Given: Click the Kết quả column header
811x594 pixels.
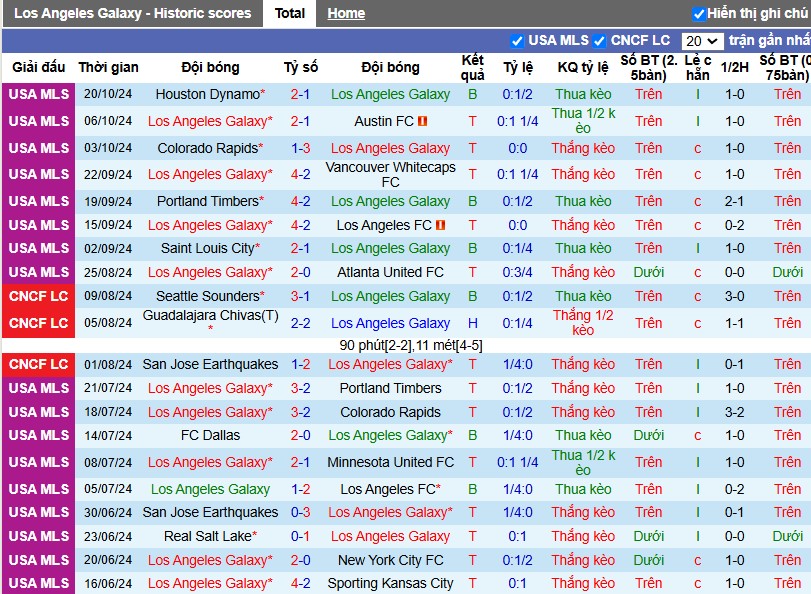Looking at the screenshot, I should click(x=472, y=67).
